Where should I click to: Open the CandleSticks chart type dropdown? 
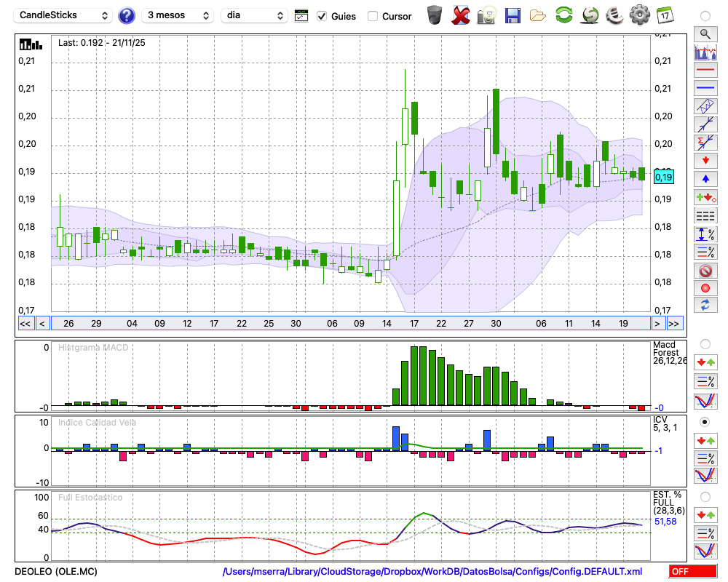[x=64, y=15]
